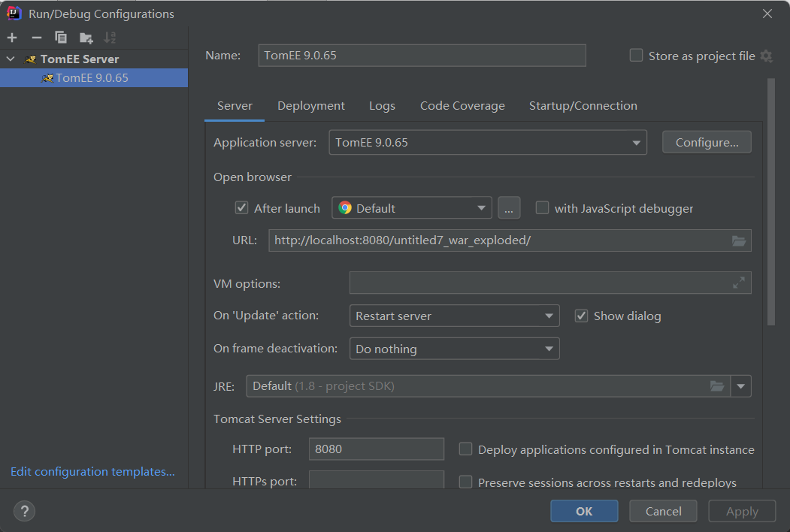790x532 pixels.
Task: Open the Startup/Connection tab
Action: tap(583, 106)
